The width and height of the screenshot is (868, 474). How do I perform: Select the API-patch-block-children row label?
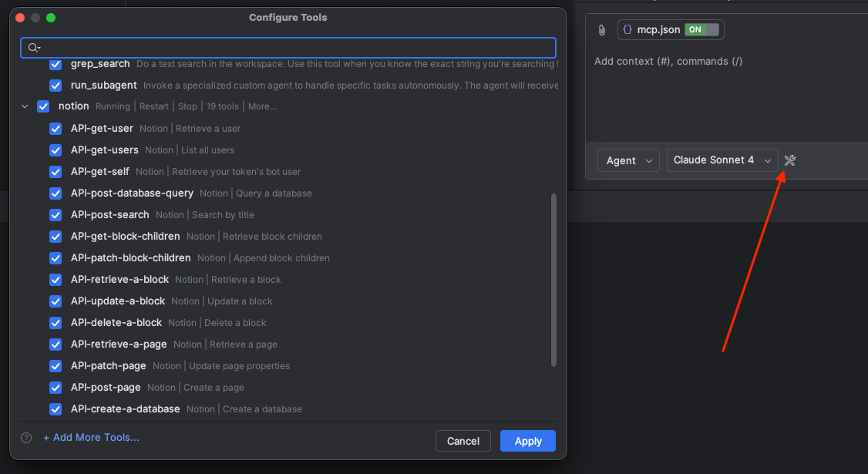click(x=130, y=258)
